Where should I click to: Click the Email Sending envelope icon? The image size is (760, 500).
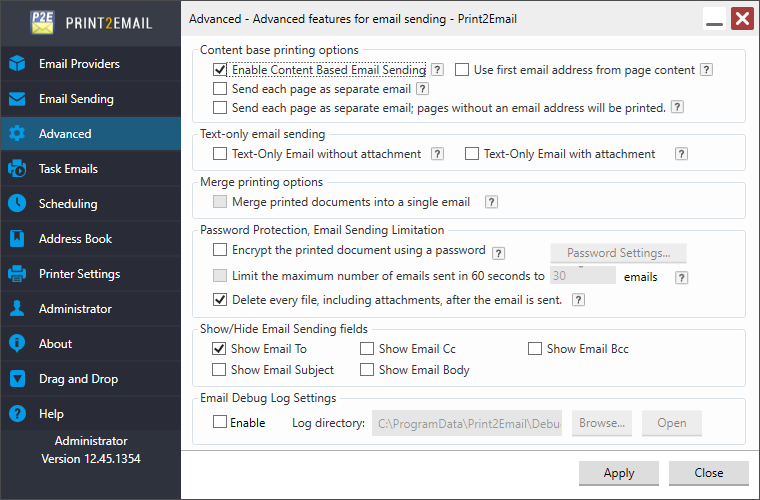click(17, 99)
